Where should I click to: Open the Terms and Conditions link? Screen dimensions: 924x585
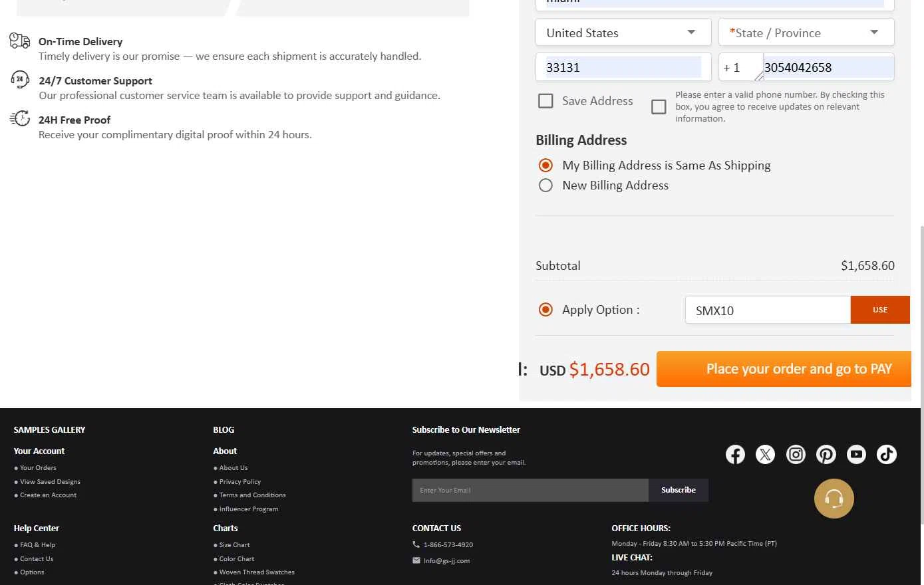point(253,495)
